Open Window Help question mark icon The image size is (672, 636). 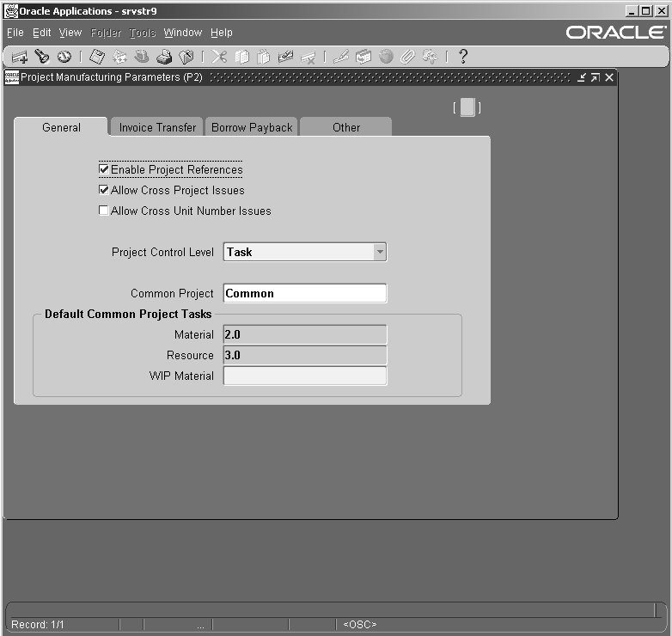click(463, 57)
